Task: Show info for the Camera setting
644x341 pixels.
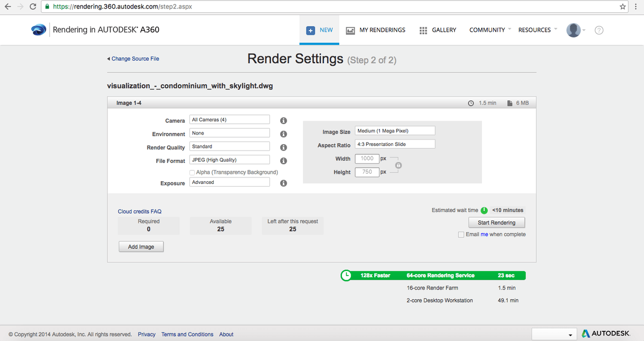Action: 284,120
